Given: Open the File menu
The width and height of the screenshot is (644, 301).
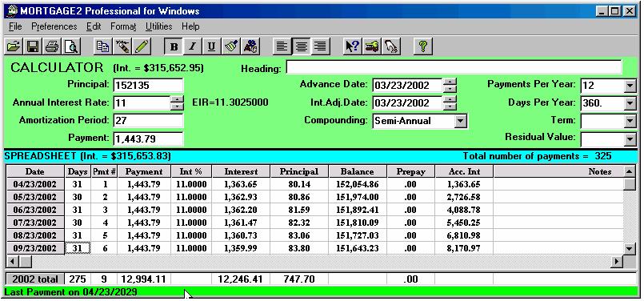Looking at the screenshot, I should 14,26.
